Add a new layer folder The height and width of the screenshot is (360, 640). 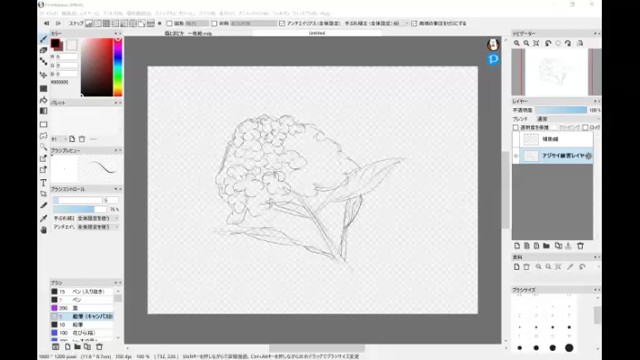coord(547,246)
